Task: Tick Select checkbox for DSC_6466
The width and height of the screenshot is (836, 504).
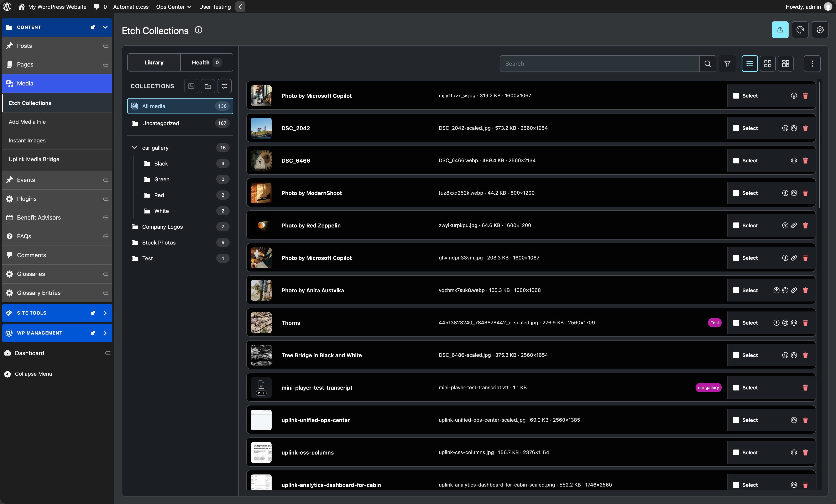Action: coord(736,161)
